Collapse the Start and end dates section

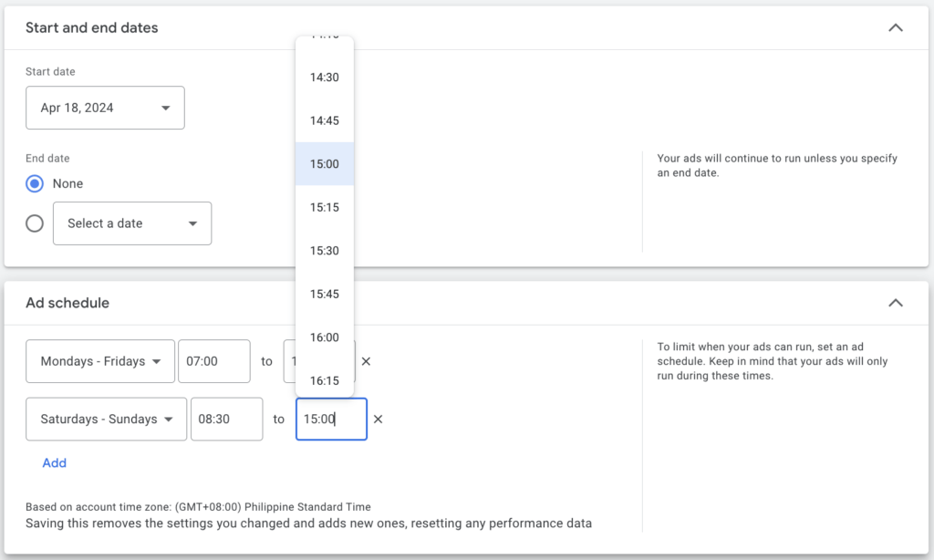point(895,27)
